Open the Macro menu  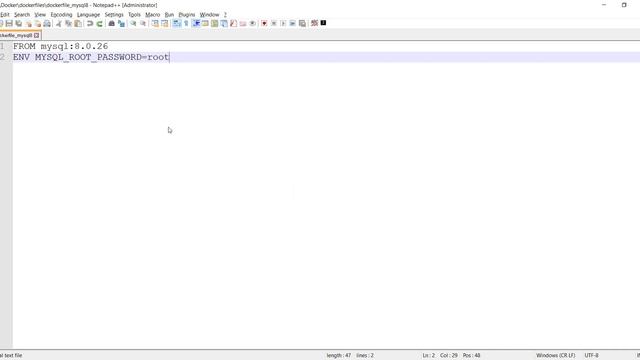(153, 15)
